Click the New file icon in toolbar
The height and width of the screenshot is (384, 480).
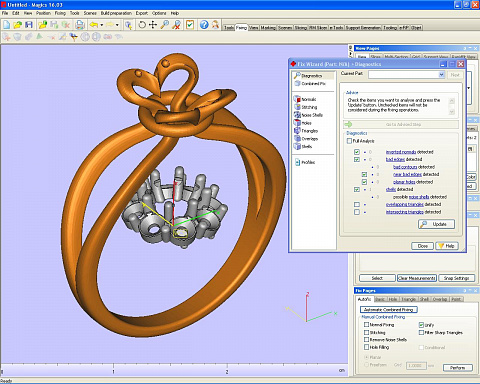click(7, 25)
